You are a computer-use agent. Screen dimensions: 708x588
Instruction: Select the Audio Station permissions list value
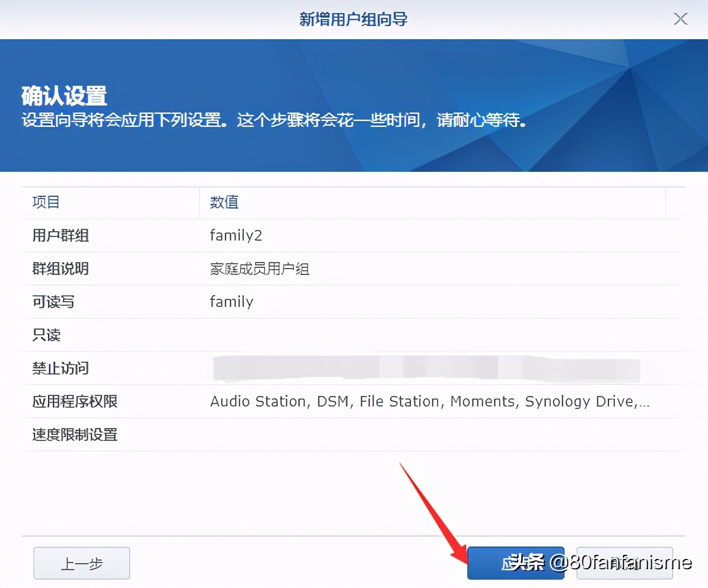[x=429, y=401]
